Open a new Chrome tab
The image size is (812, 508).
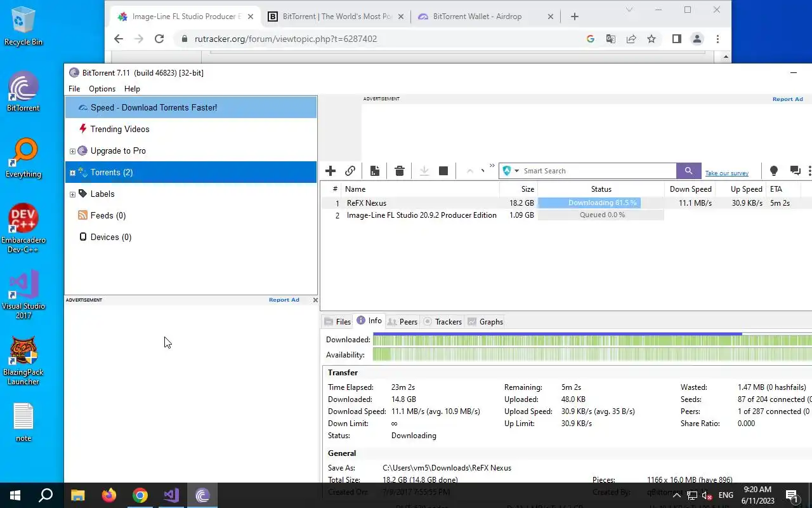(x=575, y=17)
